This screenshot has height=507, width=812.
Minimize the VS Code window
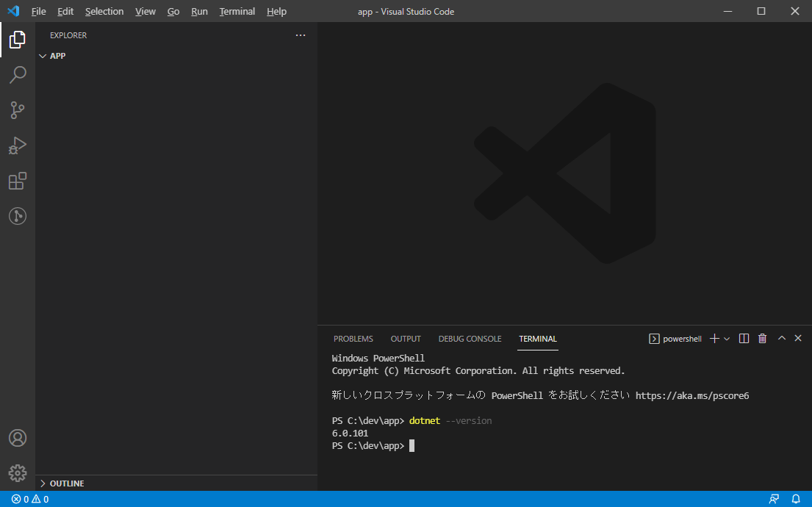point(727,11)
